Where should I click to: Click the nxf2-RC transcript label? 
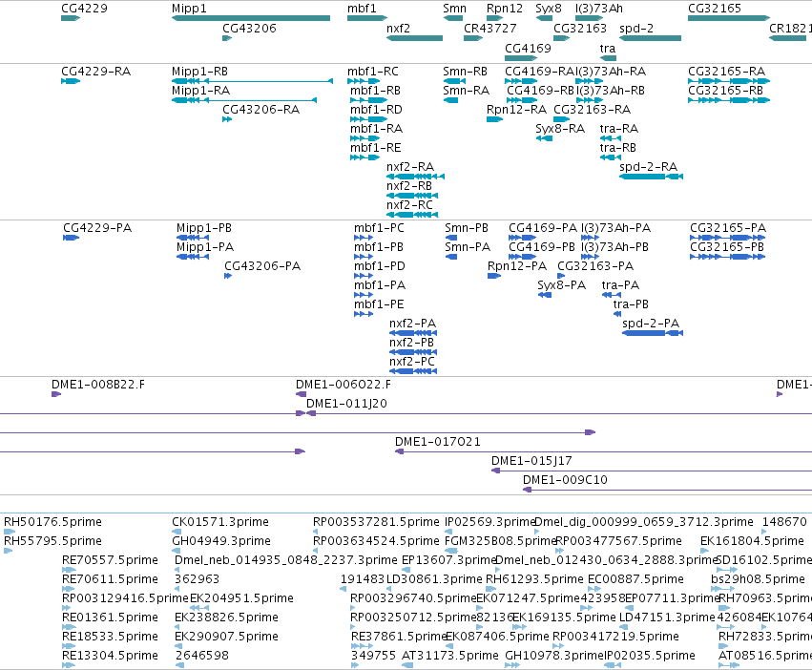tap(409, 204)
